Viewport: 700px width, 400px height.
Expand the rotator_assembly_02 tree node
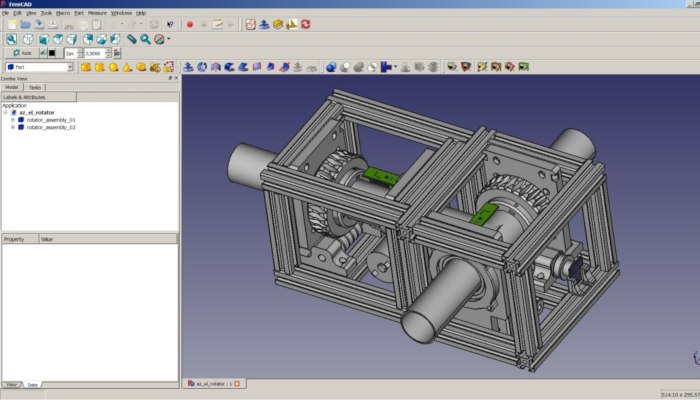coord(13,128)
